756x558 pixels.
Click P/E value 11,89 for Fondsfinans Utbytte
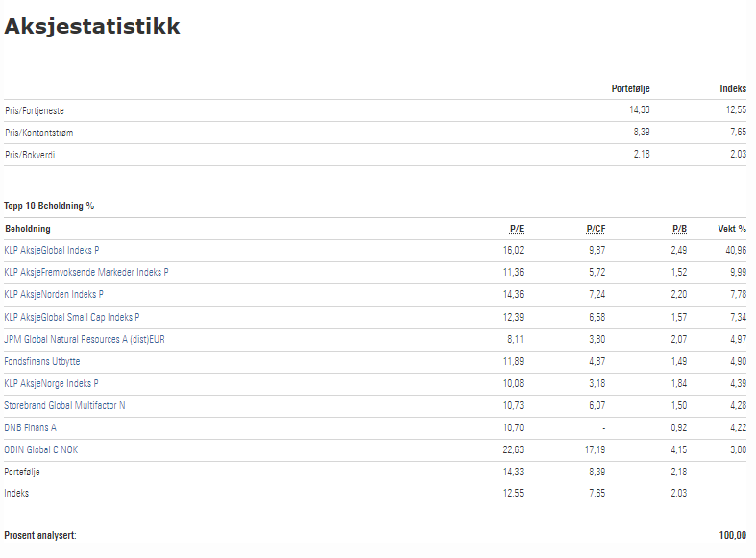tap(514, 361)
